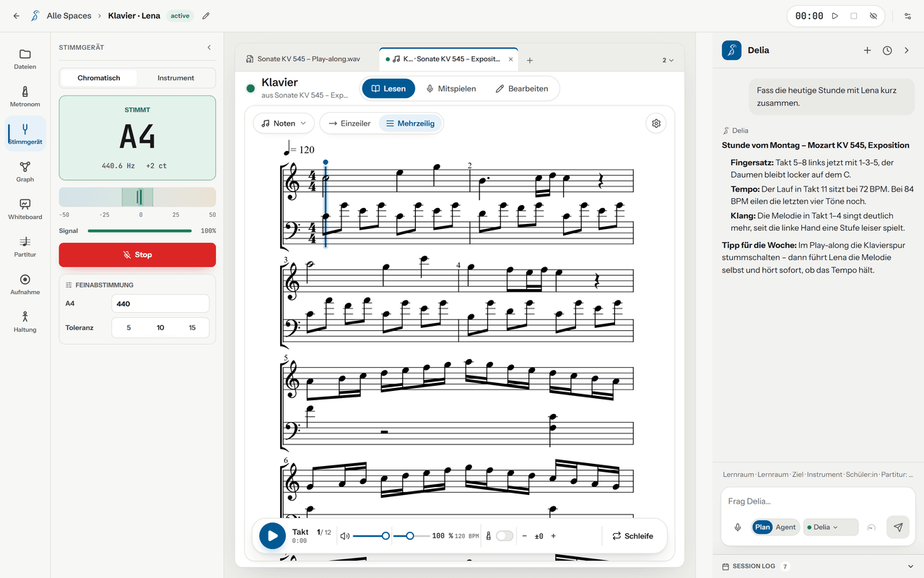This screenshot has width=924, height=578.
Task: Open the sliders settings icon top right
Action: click(907, 16)
